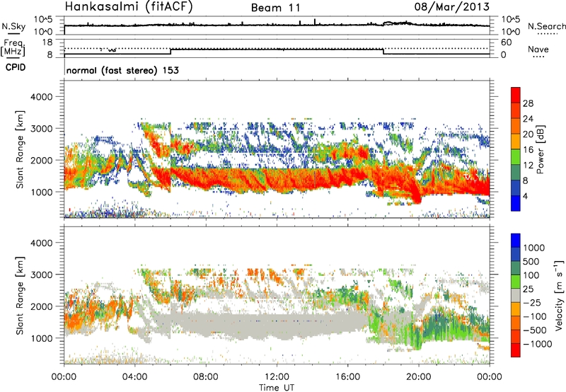Pick the dark blue bottom segment of the Power color bar
Screen dimensions: 566x392
point(516,203)
